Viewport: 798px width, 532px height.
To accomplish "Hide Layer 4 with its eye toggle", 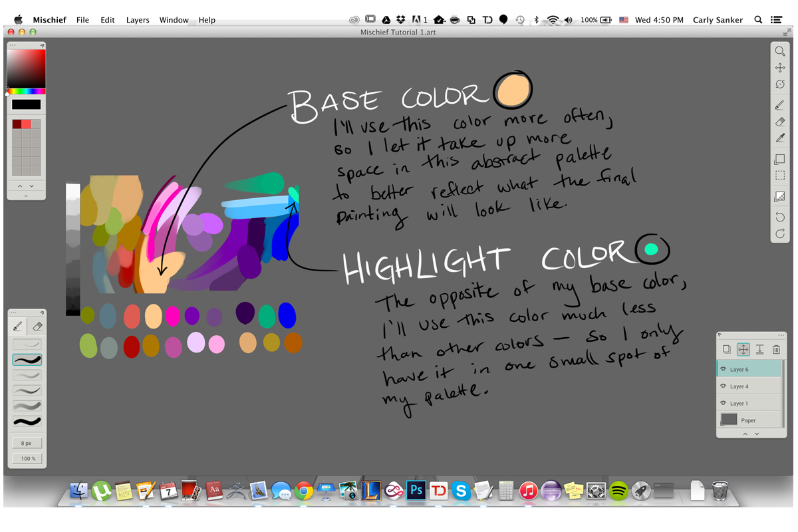I will point(724,386).
